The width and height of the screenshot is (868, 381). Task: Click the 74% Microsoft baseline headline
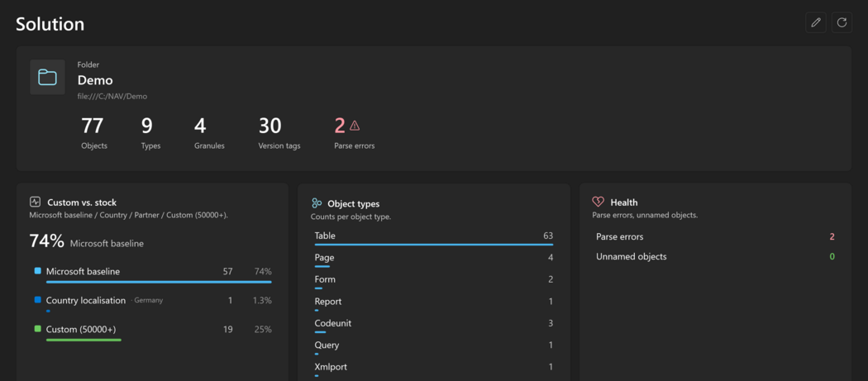coord(86,241)
